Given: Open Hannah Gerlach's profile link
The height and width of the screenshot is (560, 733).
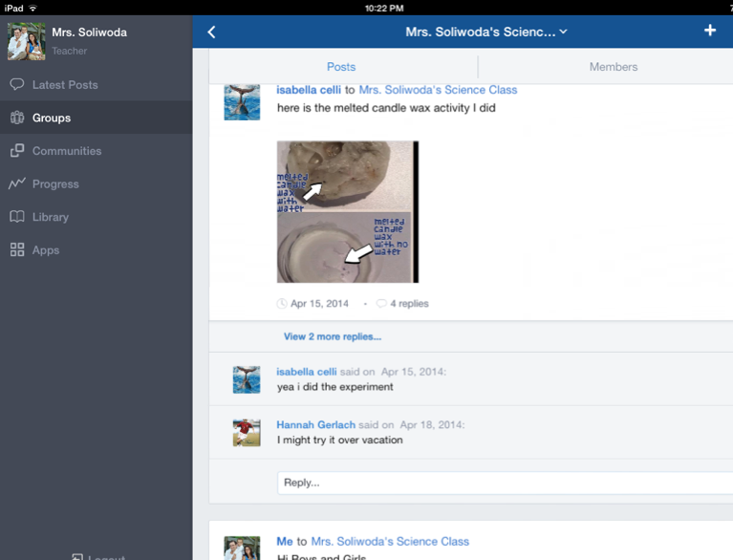Looking at the screenshot, I should click(315, 424).
